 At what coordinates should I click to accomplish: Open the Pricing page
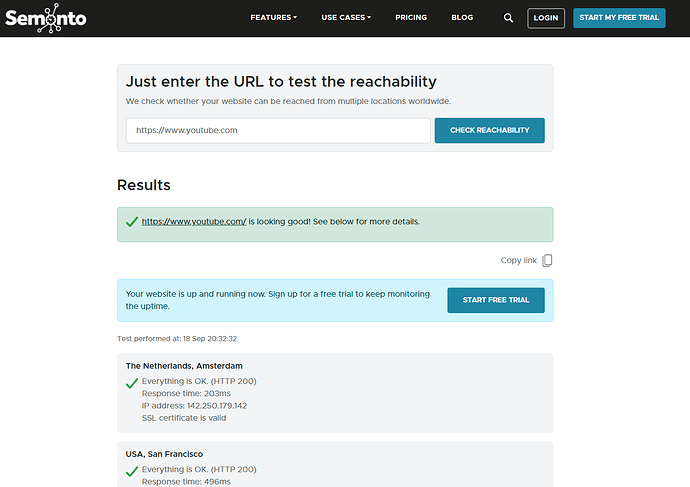411,18
